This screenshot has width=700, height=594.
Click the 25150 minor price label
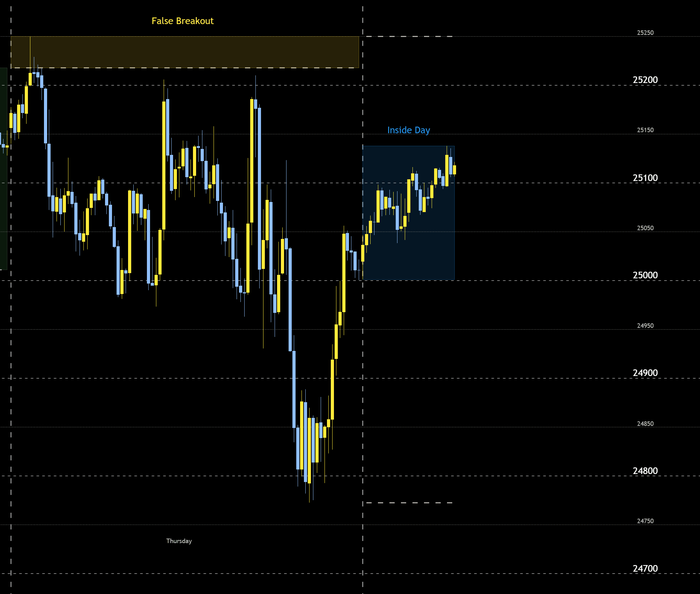[x=645, y=130]
